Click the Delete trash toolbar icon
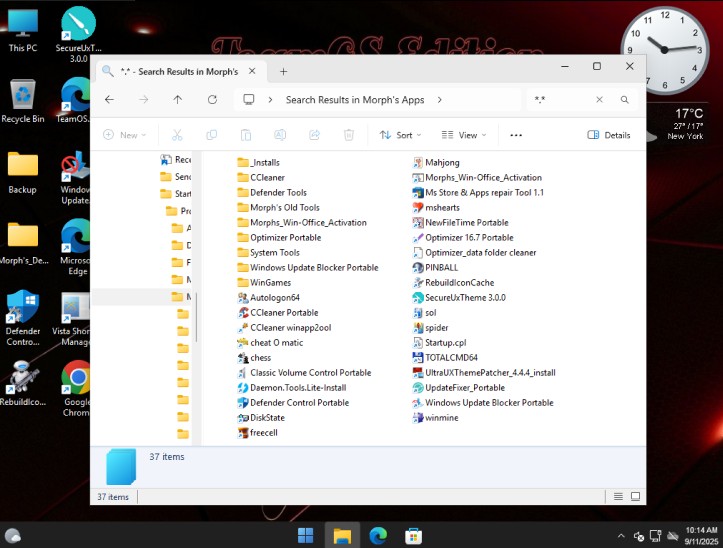Screen dimensions: 723x548 [349, 135]
